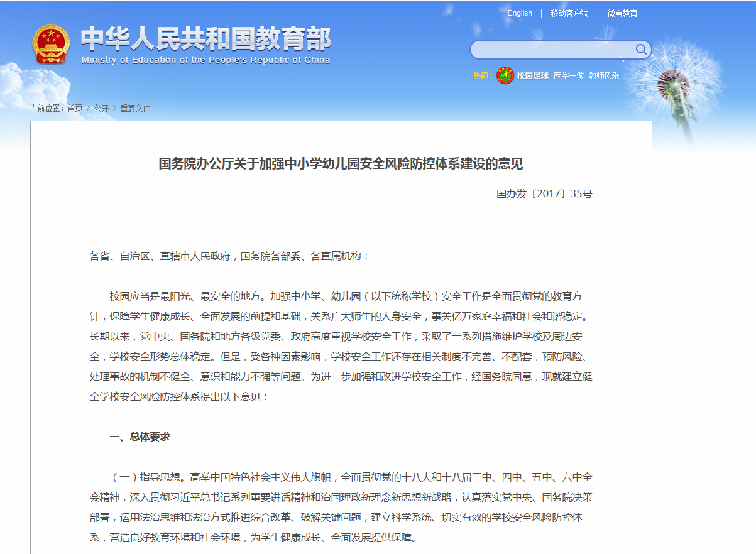Viewport: 756px width, 554px height.
Task: Click the heading 一、总体要求
Action: pyautogui.click(x=140, y=437)
